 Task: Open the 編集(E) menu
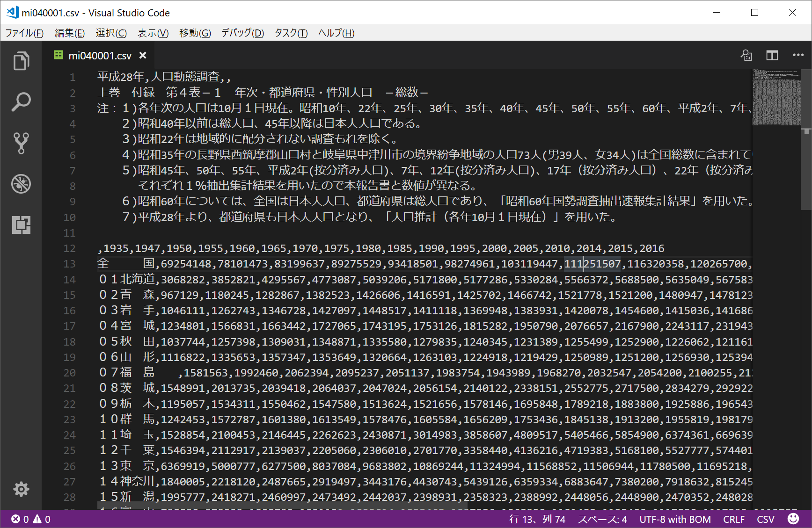click(x=70, y=33)
